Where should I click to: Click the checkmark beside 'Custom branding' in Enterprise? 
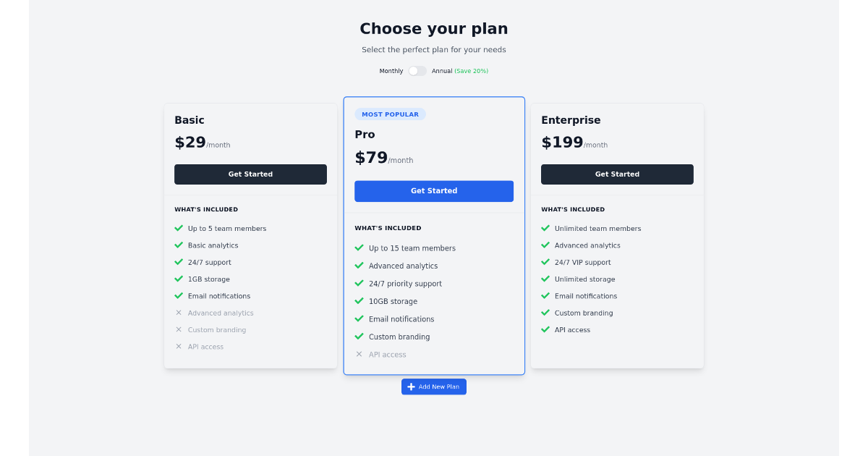pos(545,313)
